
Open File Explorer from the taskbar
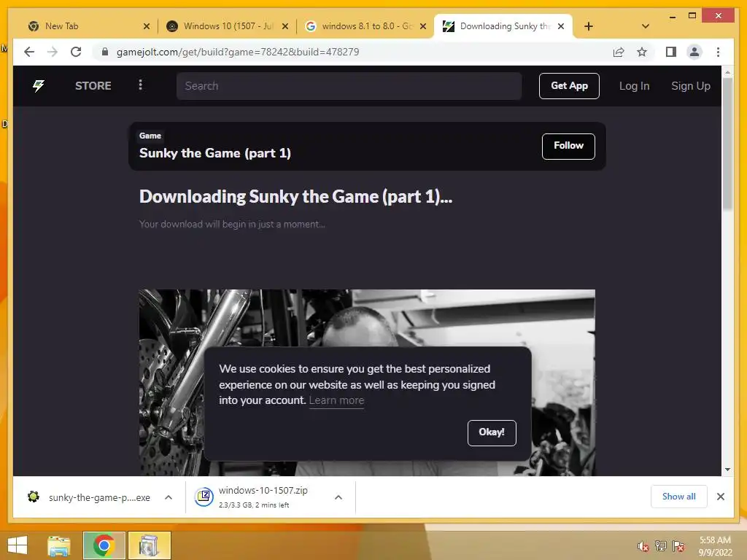click(59, 545)
